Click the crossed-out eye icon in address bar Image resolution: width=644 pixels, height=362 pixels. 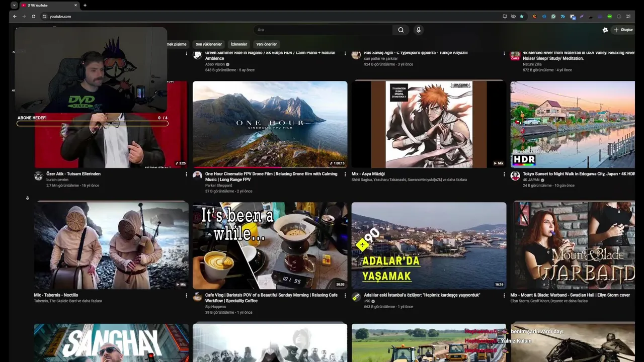[513, 17]
